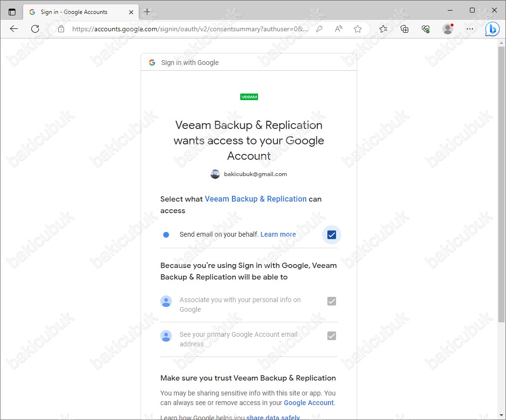Select the Sign in - Google Accounts tab
The width and height of the screenshot is (506, 420).
coord(81,12)
